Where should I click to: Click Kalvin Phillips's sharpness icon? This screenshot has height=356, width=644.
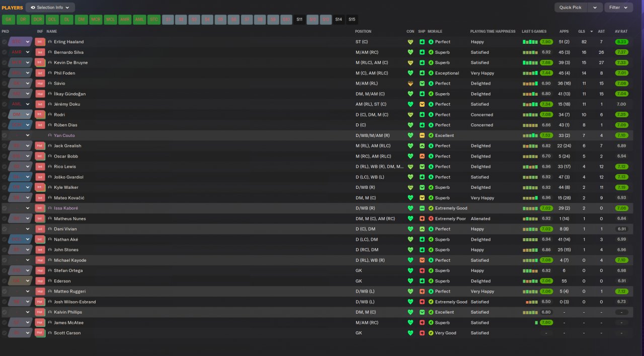(x=422, y=312)
